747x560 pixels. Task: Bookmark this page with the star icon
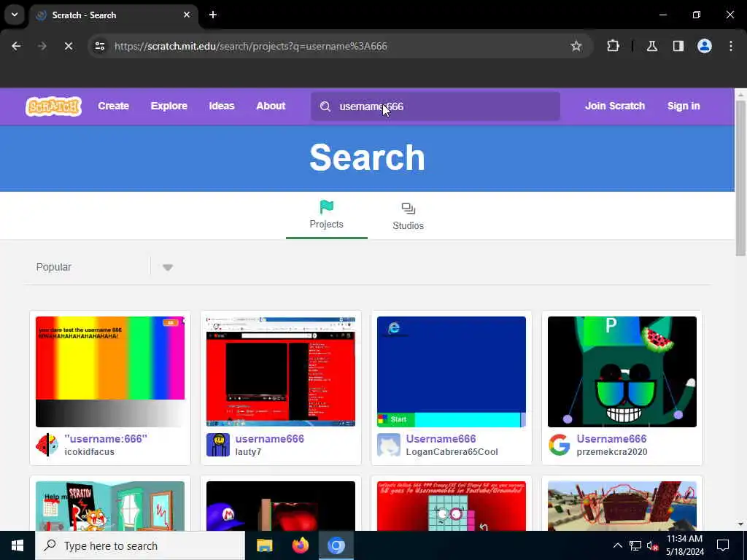(576, 46)
